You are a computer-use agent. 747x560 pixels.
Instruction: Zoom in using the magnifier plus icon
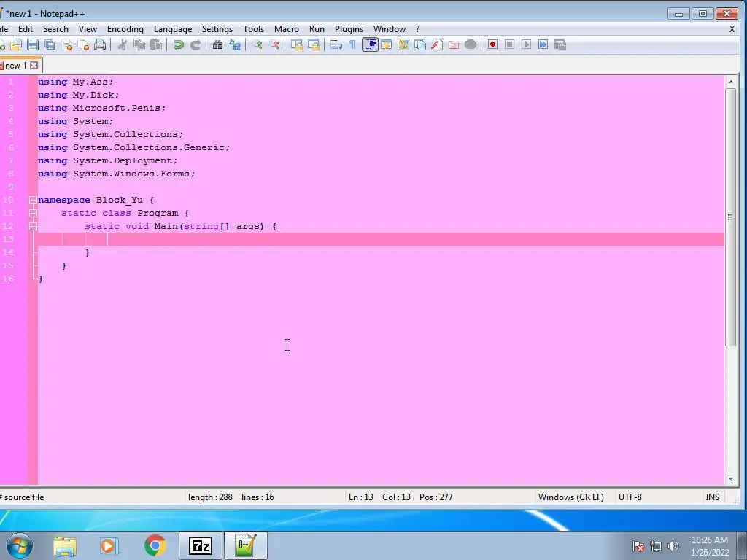click(x=258, y=44)
